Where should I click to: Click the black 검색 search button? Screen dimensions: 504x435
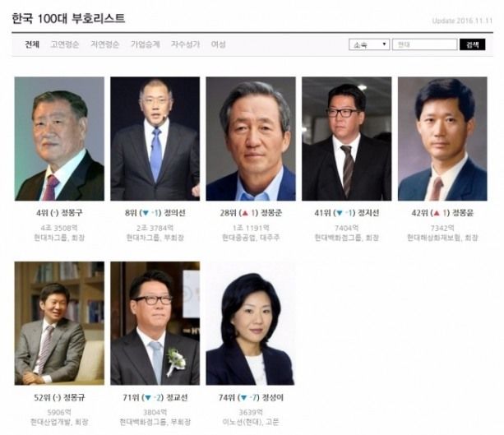click(x=472, y=44)
